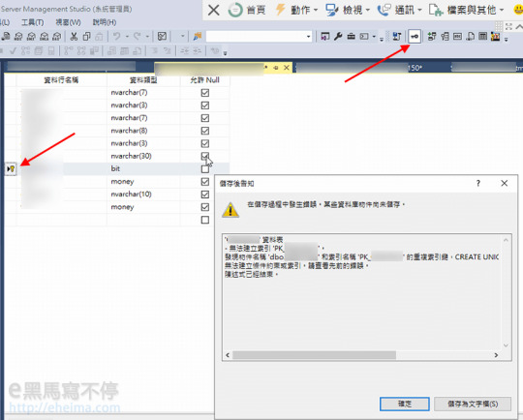Open the 說明(H) menu
Viewport: 523px width, 420px height.
105,22
